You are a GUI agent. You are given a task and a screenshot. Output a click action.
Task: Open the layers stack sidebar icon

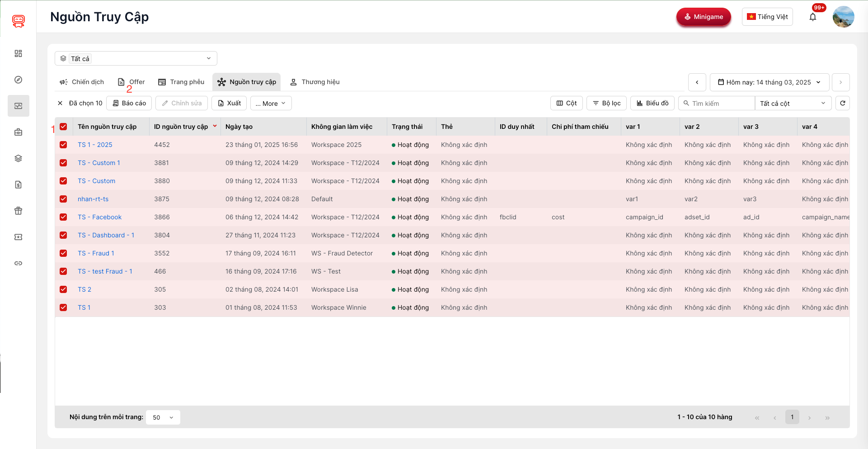point(18,158)
